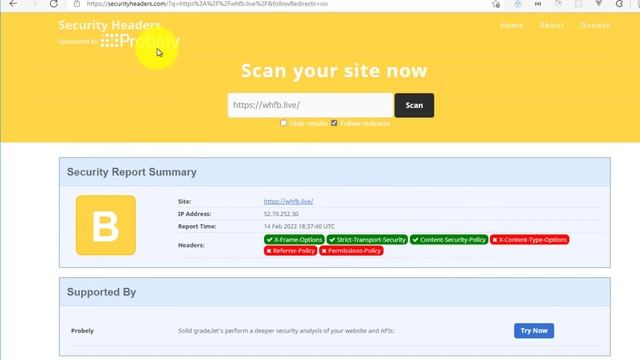View site info via the address bar lock icon
The image size is (640, 360).
77,4
